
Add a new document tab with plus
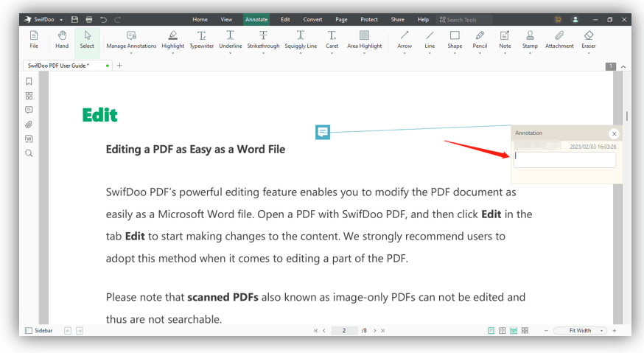119,66
